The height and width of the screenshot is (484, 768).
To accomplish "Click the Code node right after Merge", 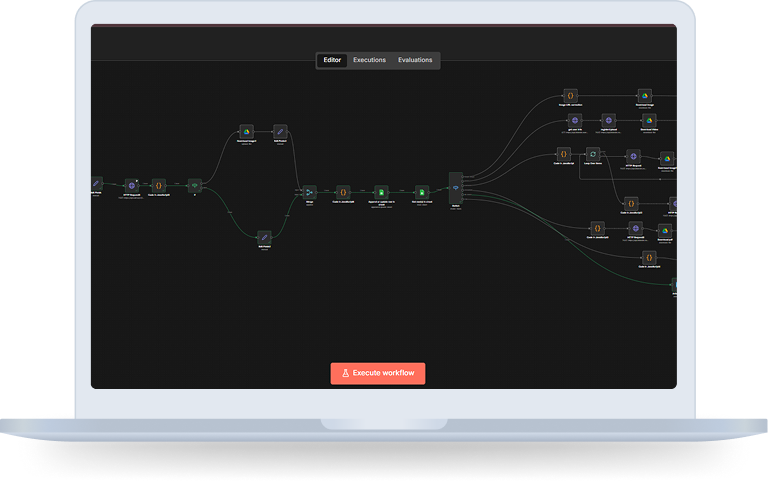I will point(343,191).
